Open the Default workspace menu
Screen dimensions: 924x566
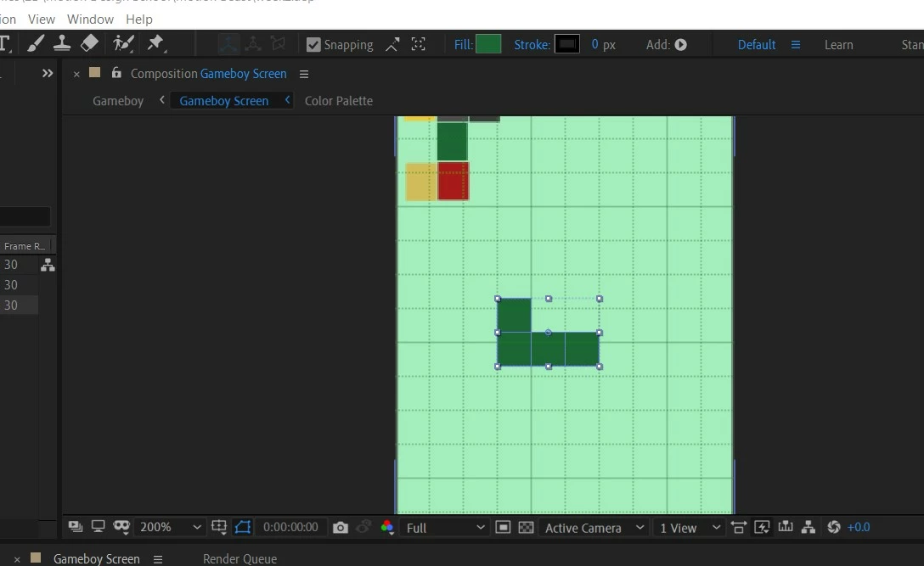pyautogui.click(x=796, y=45)
